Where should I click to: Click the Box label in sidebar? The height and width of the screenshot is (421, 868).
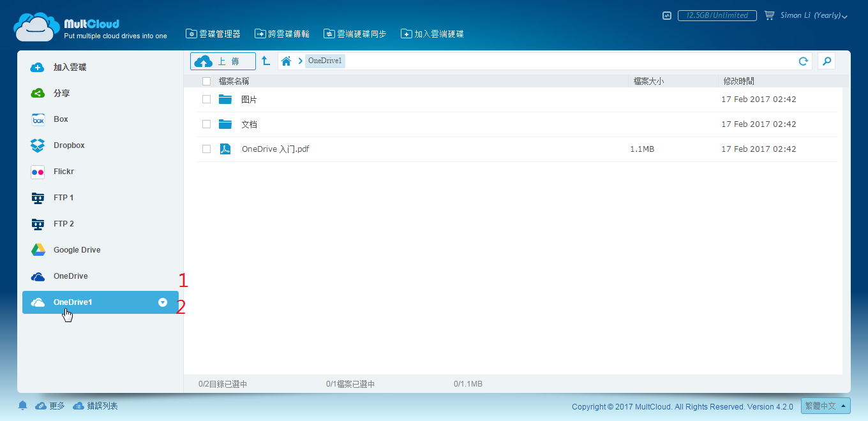61,119
